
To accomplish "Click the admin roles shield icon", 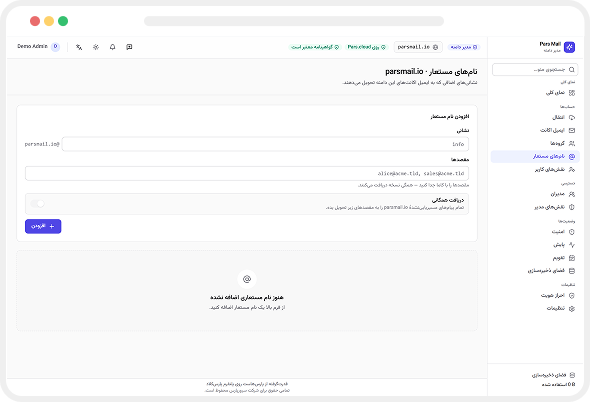I will click(x=572, y=207).
